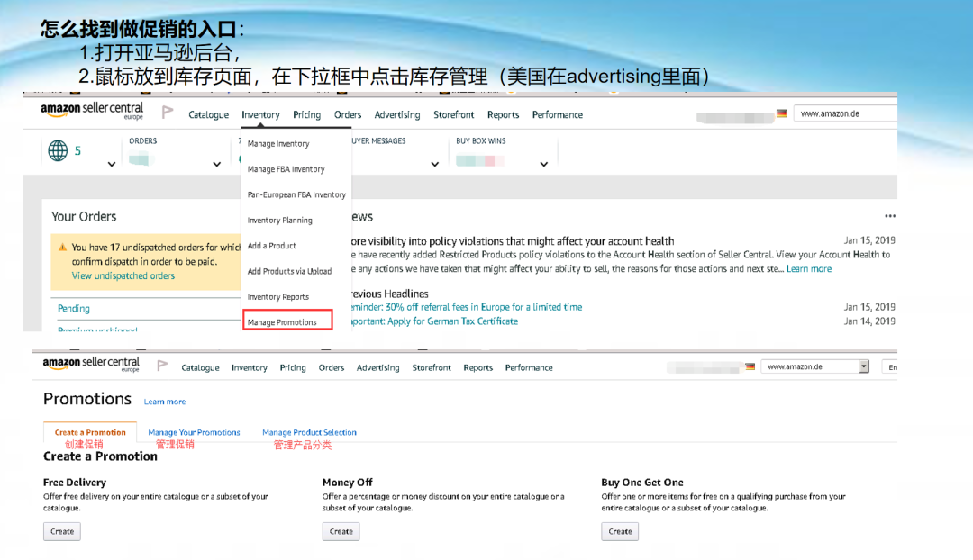The height and width of the screenshot is (560, 973).
Task: Click the lower amazon seller central logo
Action: click(x=91, y=364)
